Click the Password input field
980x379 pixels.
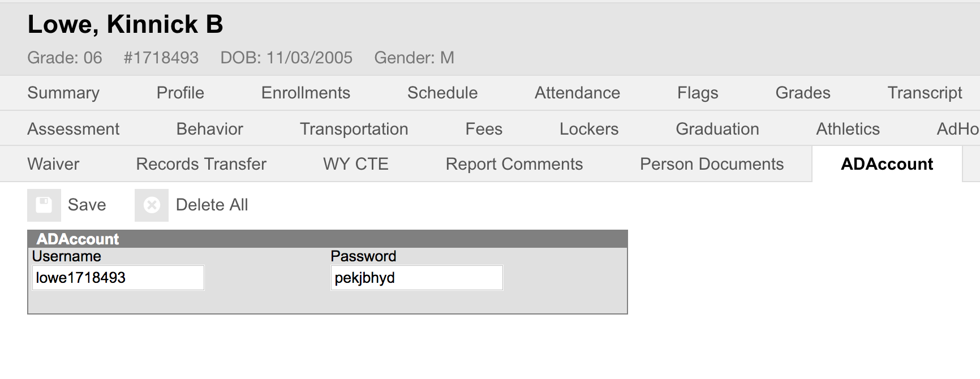tap(417, 278)
